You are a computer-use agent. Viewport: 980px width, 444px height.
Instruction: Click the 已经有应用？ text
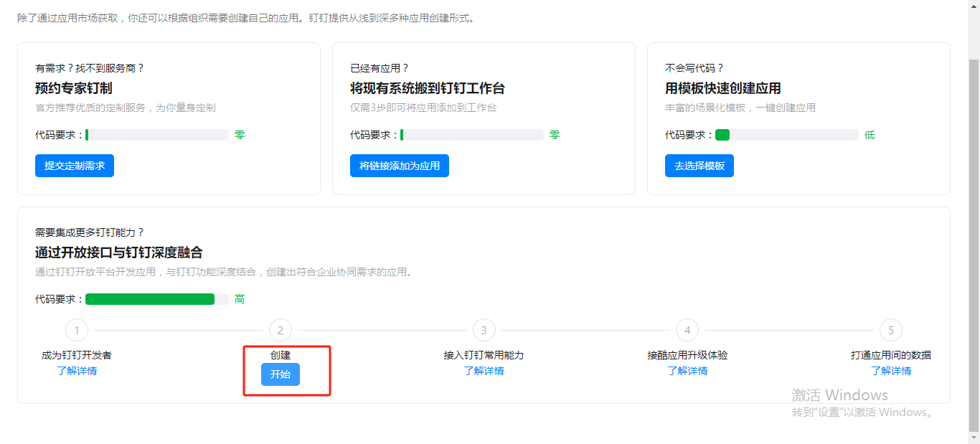pos(380,68)
